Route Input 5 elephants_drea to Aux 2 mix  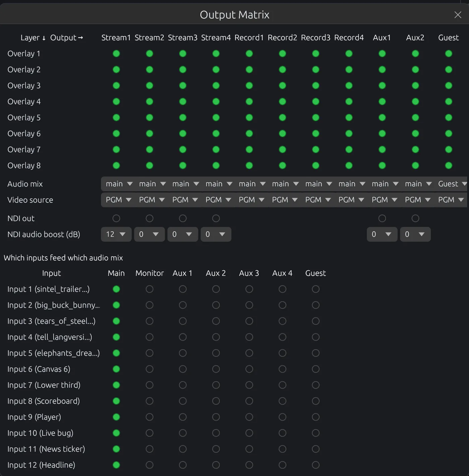[x=216, y=353]
